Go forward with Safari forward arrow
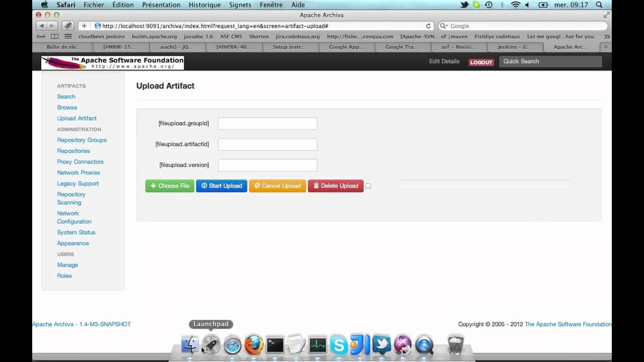The width and height of the screenshot is (644, 362). point(52,26)
